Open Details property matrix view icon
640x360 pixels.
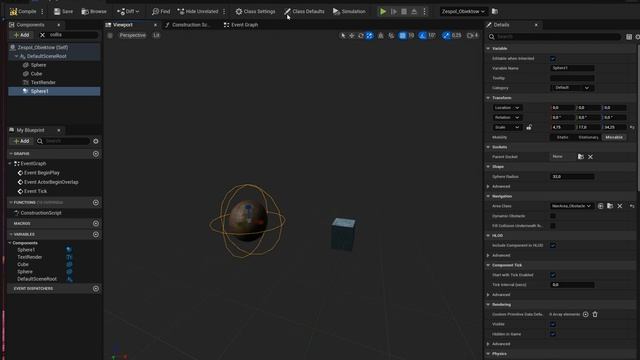click(629, 37)
